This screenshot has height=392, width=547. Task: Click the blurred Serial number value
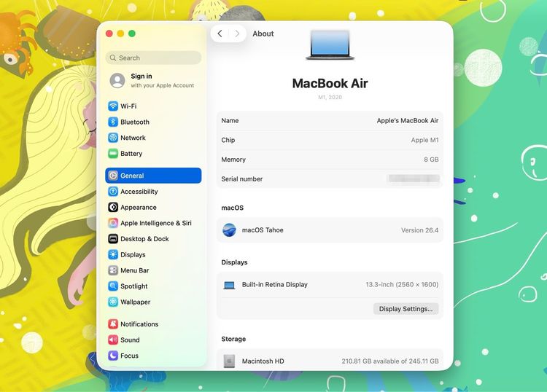[x=414, y=179]
